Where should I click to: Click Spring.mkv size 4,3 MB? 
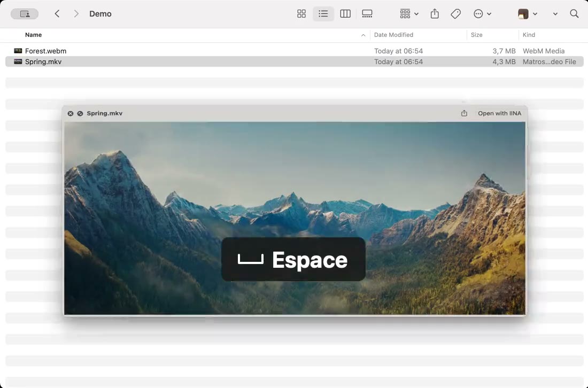pyautogui.click(x=504, y=62)
